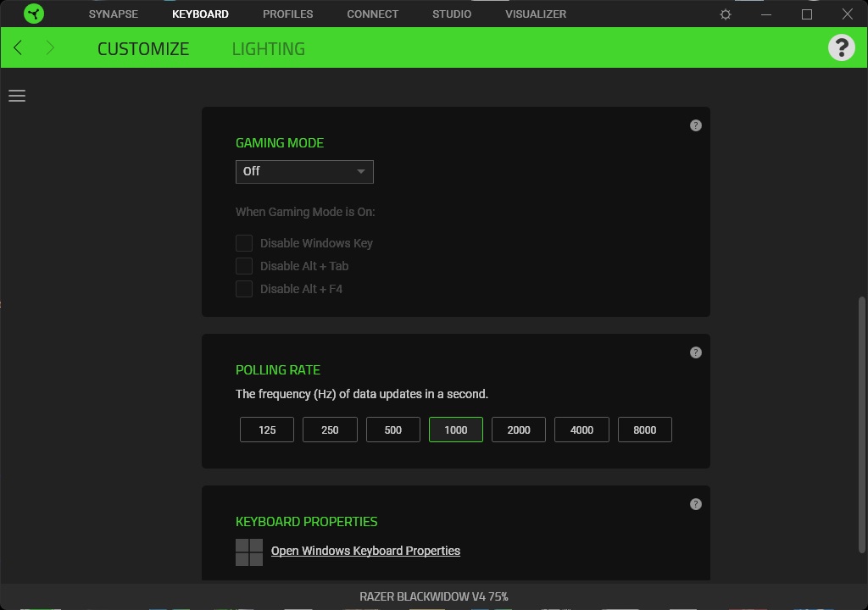Tick the Disable Alt + Tab checkbox
This screenshot has width=868, height=610.
pyautogui.click(x=244, y=266)
